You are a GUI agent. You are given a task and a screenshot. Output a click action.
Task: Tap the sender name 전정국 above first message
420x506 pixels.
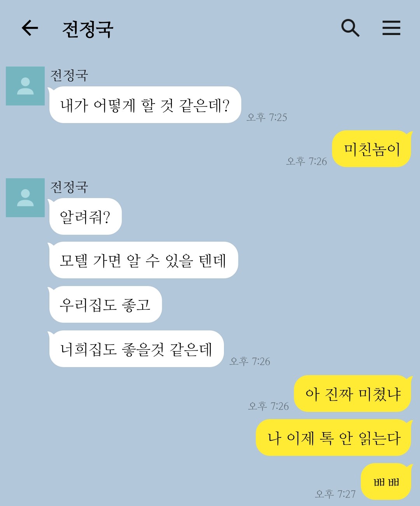[x=69, y=76]
